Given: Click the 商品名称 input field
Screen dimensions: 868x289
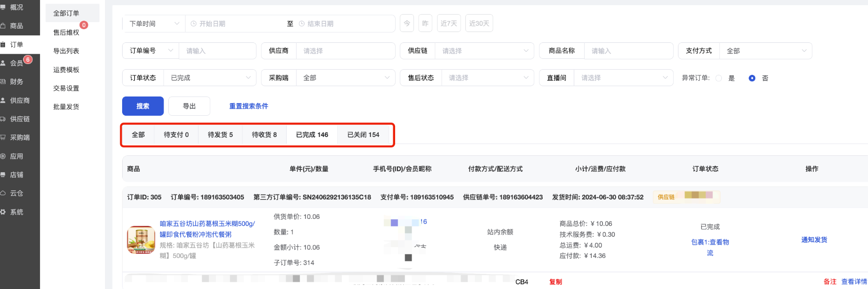Looking at the screenshot, I should coord(628,51).
